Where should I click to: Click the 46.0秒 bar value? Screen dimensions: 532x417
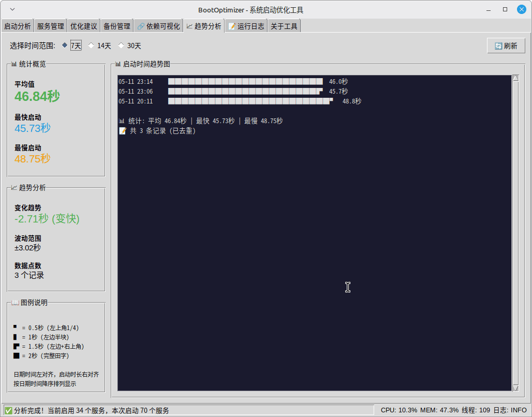338,81
